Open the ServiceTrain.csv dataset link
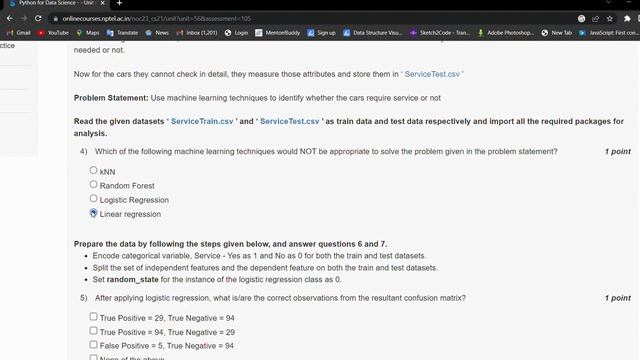 tap(202, 122)
